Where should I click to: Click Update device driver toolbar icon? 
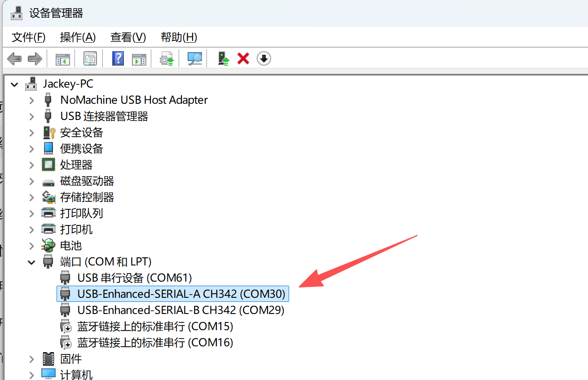click(167, 59)
